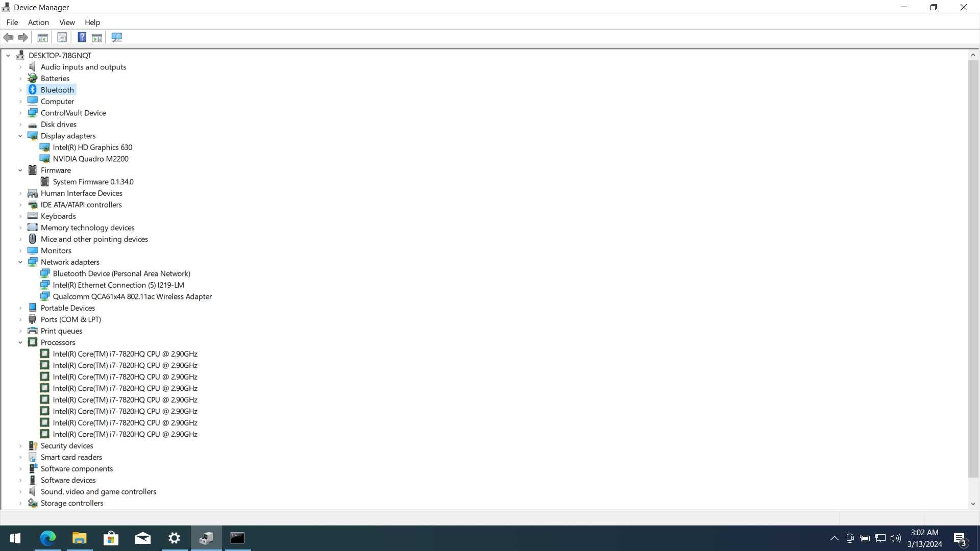
Task: Expand the Network adapters category
Action: coord(20,262)
